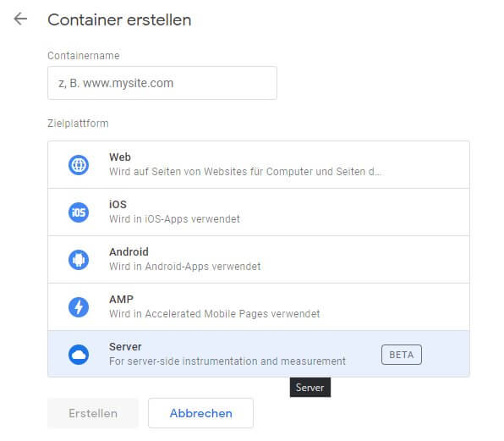Click 'For server-side instrumentation and measurement' text

(x=227, y=361)
